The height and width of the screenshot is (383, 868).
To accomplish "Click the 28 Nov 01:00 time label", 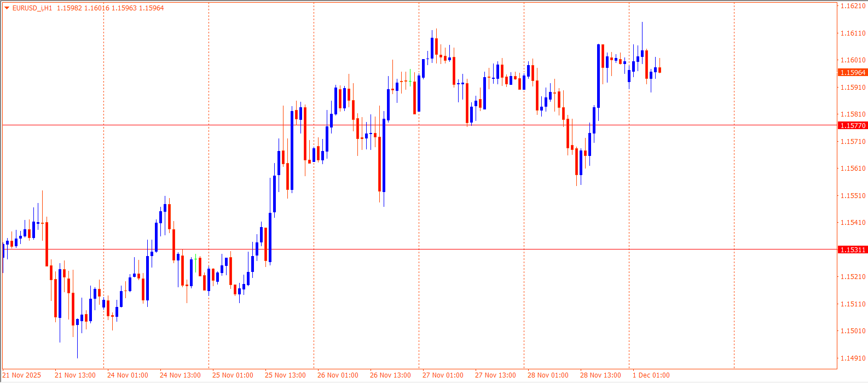I will point(548,375).
